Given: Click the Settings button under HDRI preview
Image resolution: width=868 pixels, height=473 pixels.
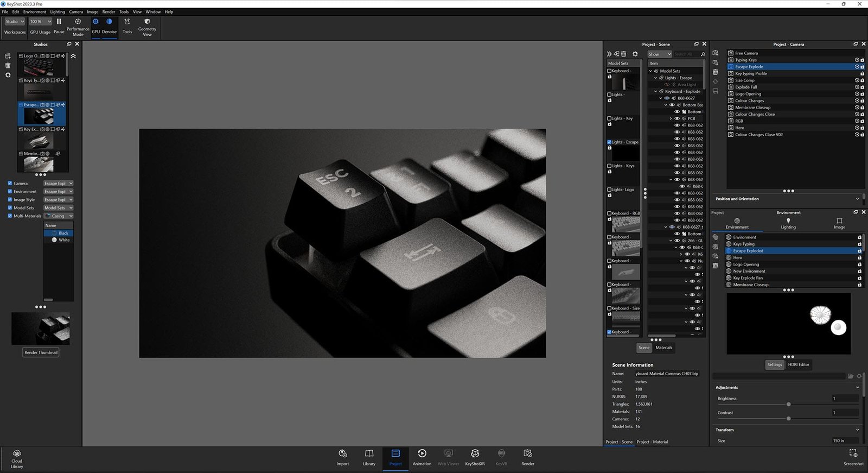Looking at the screenshot, I should (775, 365).
